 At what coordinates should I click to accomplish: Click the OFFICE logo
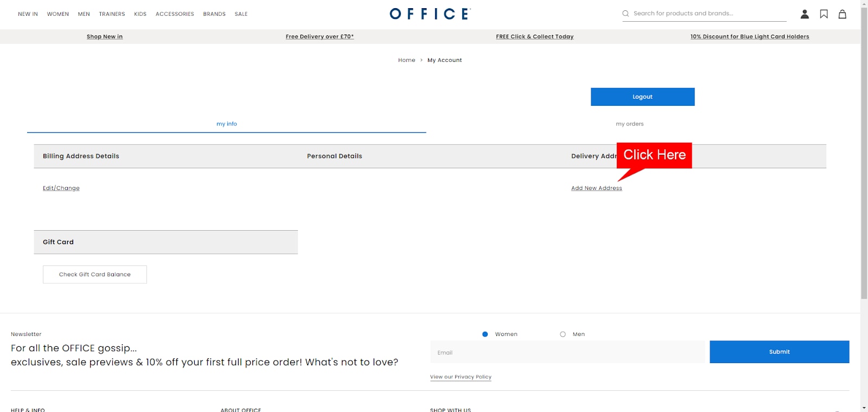[x=430, y=14]
